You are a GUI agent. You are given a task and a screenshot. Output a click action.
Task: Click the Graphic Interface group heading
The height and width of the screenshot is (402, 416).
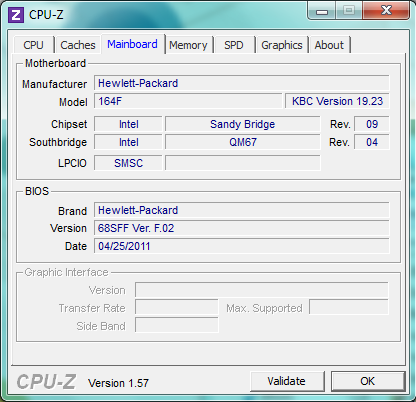[66, 272]
